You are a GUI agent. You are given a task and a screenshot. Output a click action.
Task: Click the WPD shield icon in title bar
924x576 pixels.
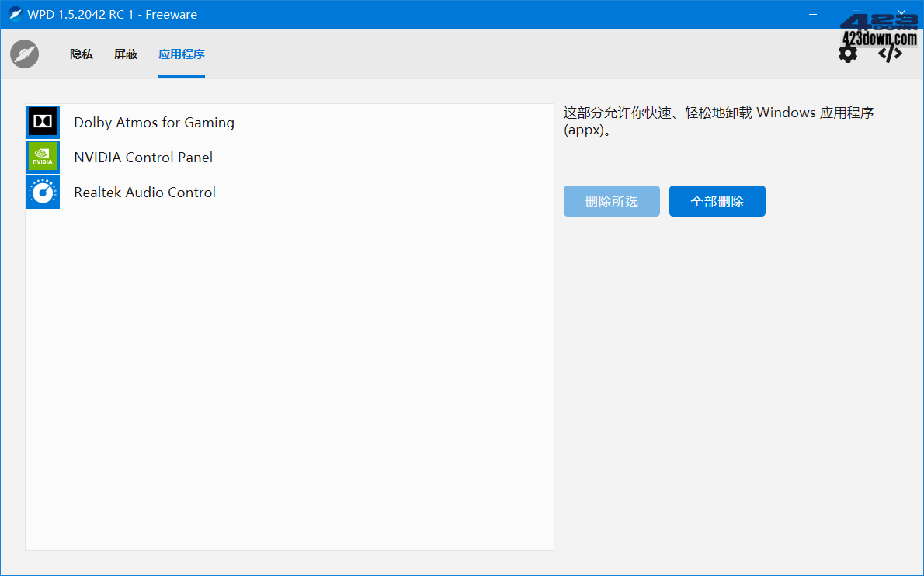[x=14, y=14]
